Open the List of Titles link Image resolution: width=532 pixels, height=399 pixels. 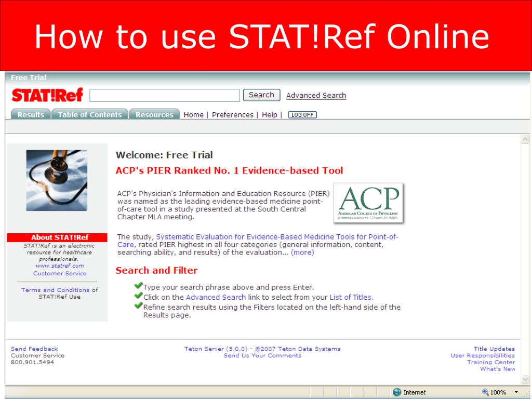351,297
